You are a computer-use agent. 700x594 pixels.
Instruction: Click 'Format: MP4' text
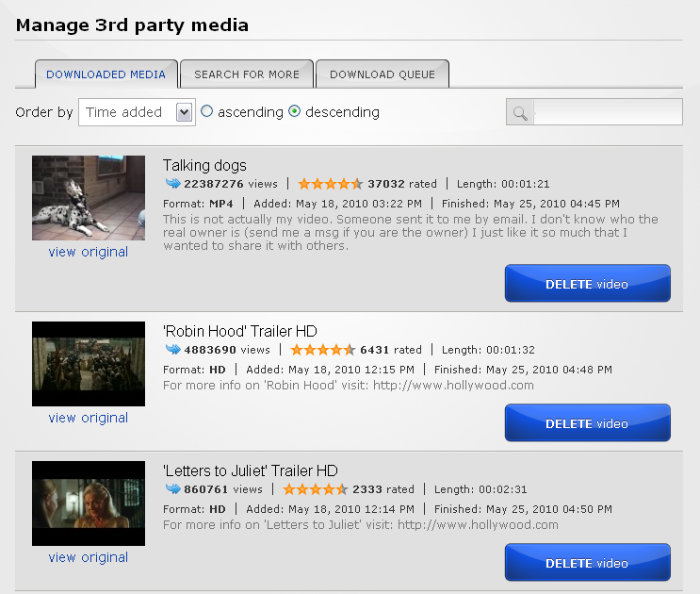tap(198, 204)
